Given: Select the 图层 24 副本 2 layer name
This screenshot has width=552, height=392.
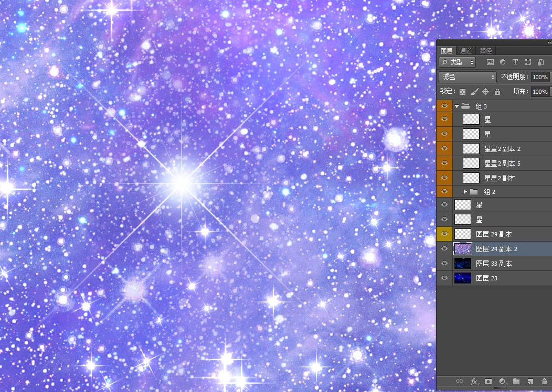Looking at the screenshot, I should click(x=497, y=249).
